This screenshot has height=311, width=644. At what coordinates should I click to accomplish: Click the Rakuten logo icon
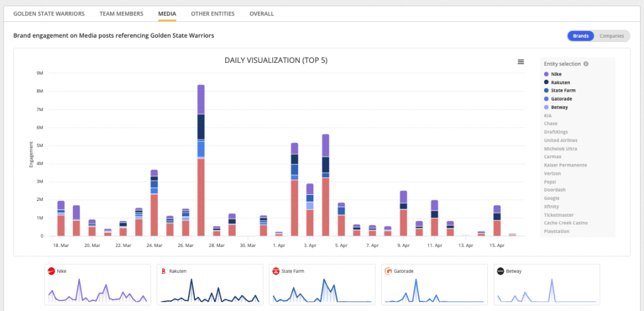(164, 271)
